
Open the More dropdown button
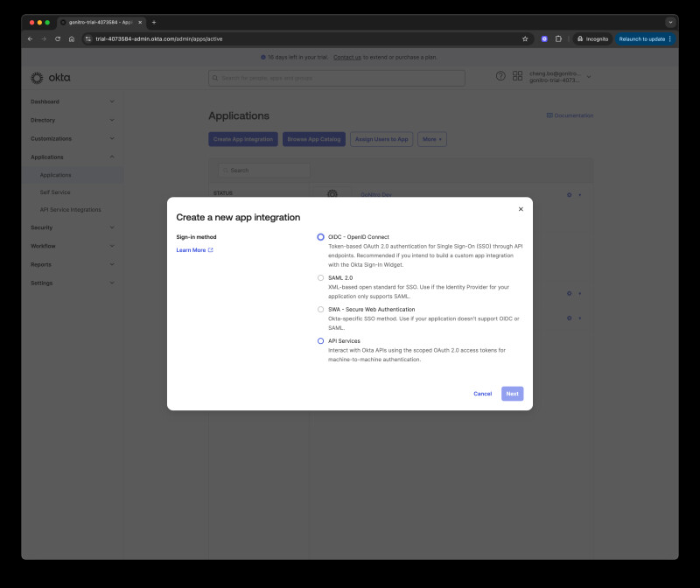pyautogui.click(x=432, y=139)
